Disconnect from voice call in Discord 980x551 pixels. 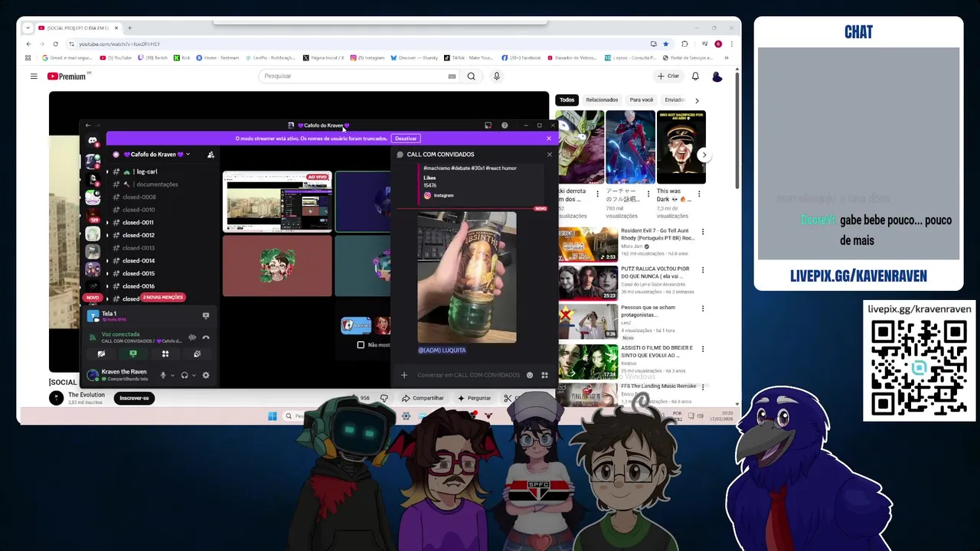[205, 337]
